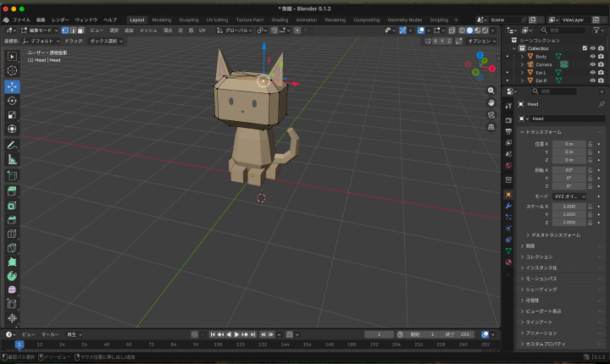Select the Extrude Region tool
This screenshot has width=610, height=364.
[x=12, y=191]
